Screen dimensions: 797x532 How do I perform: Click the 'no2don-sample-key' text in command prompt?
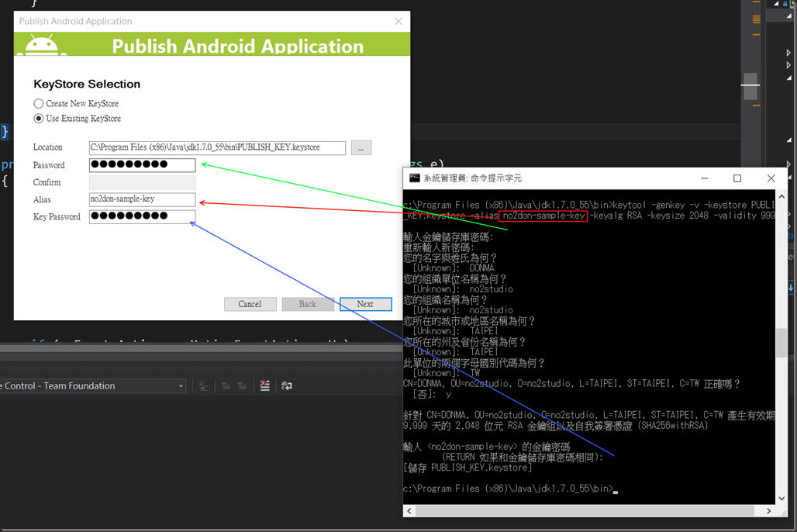(543, 216)
